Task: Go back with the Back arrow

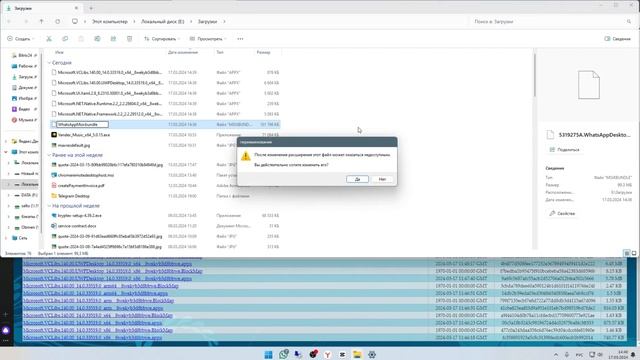Action: (9, 21)
